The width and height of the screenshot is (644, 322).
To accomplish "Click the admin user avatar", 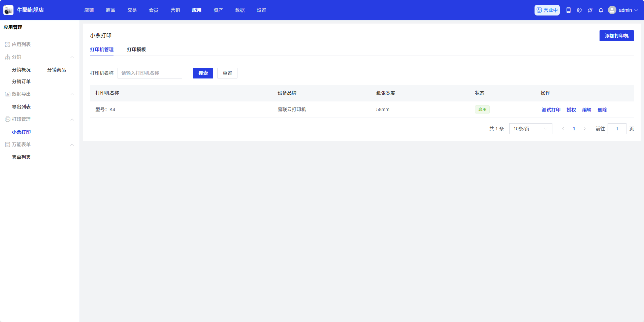I will click(x=612, y=10).
